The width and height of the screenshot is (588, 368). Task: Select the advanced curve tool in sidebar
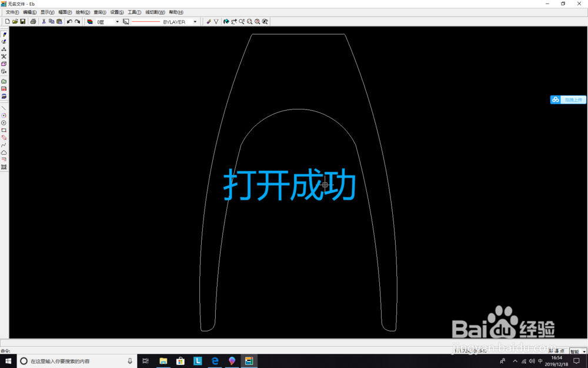(4, 42)
